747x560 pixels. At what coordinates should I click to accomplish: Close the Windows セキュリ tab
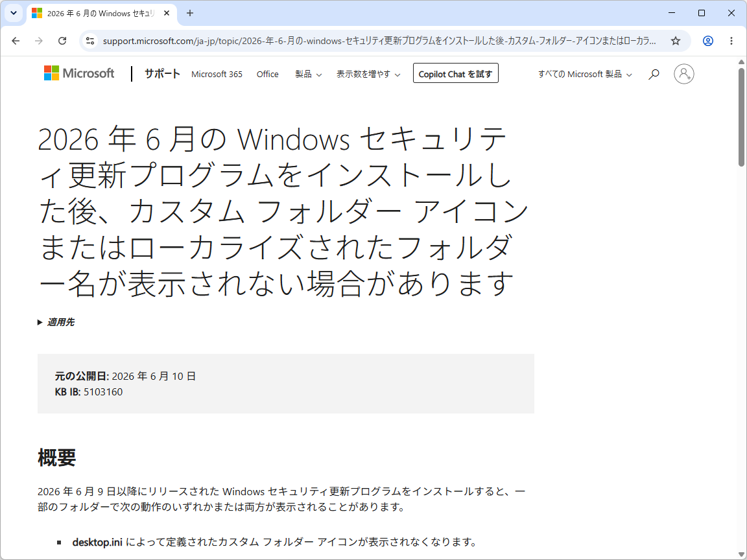tap(166, 14)
